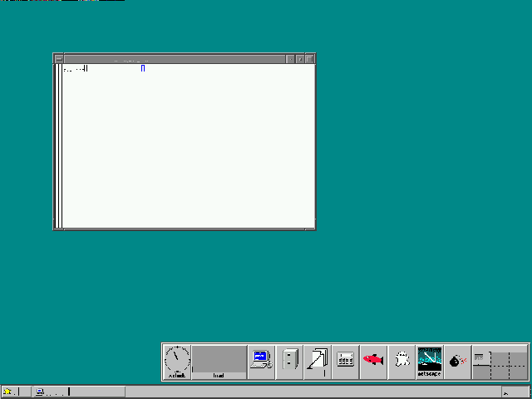Image resolution: width=532 pixels, height=399 pixels.
Task: Click the taskbar tray area at right
Action: click(x=515, y=392)
